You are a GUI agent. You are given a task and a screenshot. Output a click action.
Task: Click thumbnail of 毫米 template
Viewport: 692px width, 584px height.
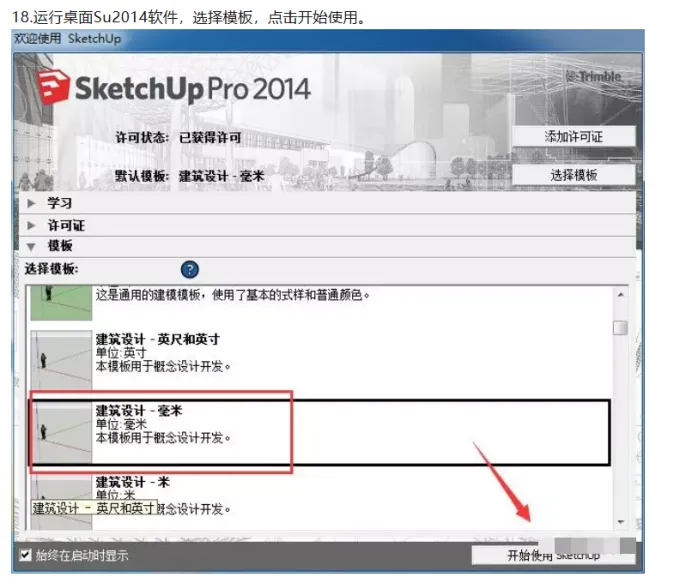[61, 433]
